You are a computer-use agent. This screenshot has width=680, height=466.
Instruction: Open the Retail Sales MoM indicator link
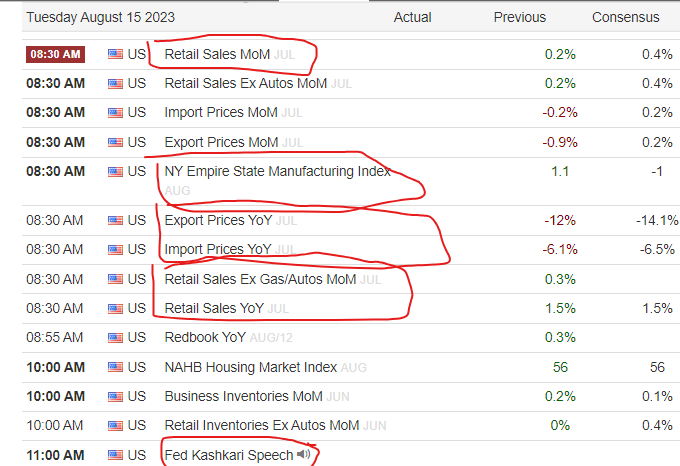[217, 54]
